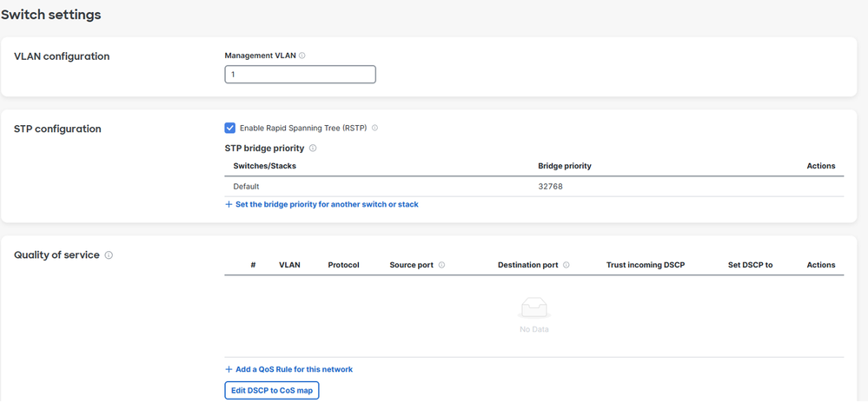Click the info icon beside Enable RSTP
Viewport: 868px width, 403px height.
pos(375,128)
